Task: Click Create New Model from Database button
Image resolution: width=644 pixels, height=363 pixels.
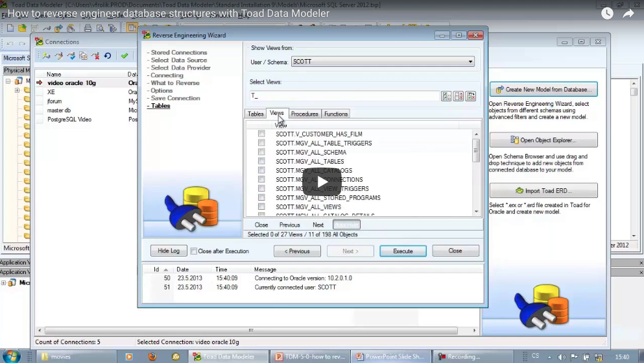Action: [x=543, y=90]
